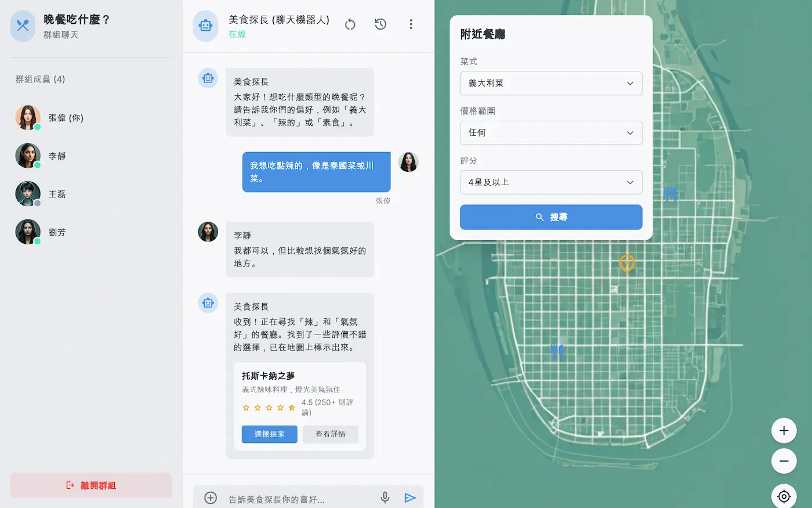Select the orange location pin on map
The height and width of the screenshot is (508, 812).
point(626,263)
